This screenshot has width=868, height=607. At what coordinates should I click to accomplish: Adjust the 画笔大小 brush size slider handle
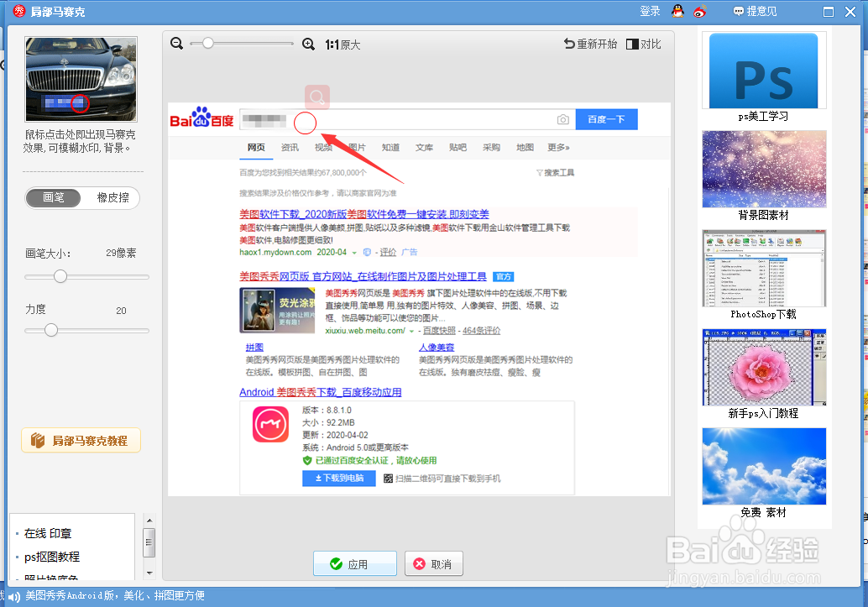(x=60, y=276)
